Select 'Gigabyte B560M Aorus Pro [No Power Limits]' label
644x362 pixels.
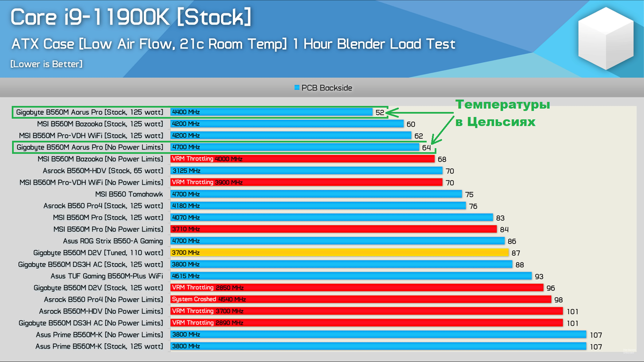coord(90,147)
